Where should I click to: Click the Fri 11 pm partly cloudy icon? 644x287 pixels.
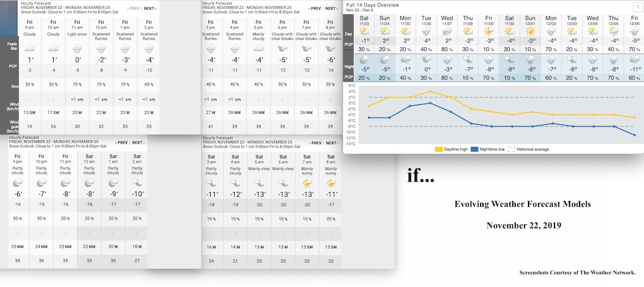65,183
